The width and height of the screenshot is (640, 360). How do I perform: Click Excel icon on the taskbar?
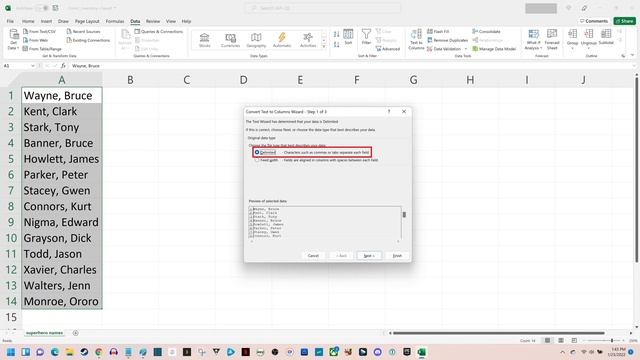pyautogui.click(x=422, y=352)
